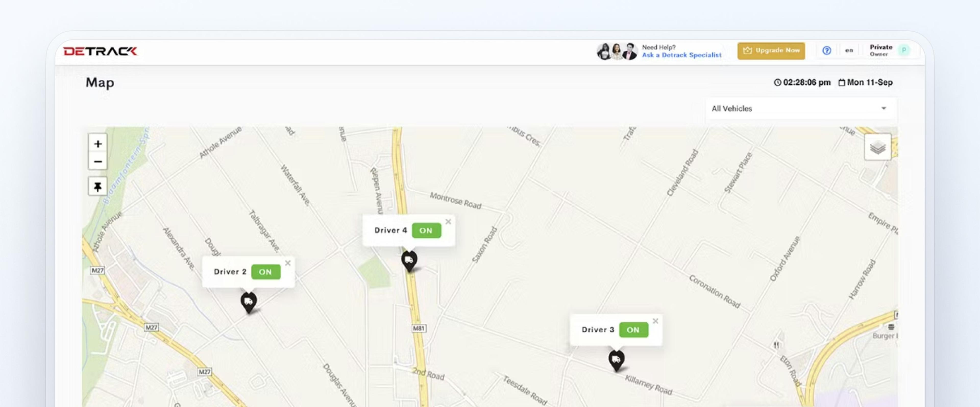Close the Driver 4 popup
This screenshot has height=407, width=980.
click(449, 222)
